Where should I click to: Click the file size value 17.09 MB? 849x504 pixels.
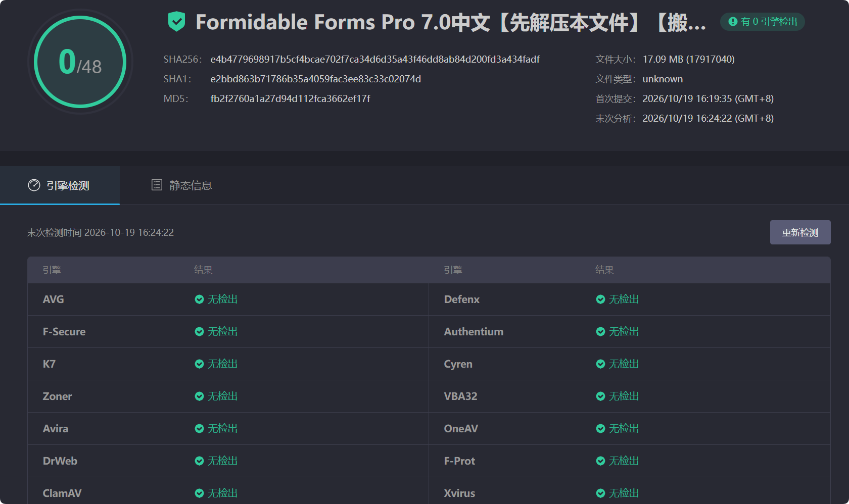coord(688,59)
